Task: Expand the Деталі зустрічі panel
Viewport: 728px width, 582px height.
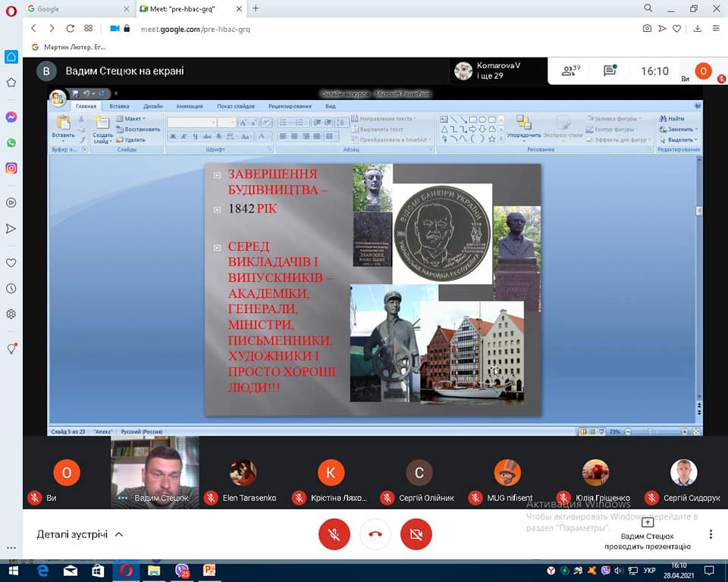Action: [80, 534]
